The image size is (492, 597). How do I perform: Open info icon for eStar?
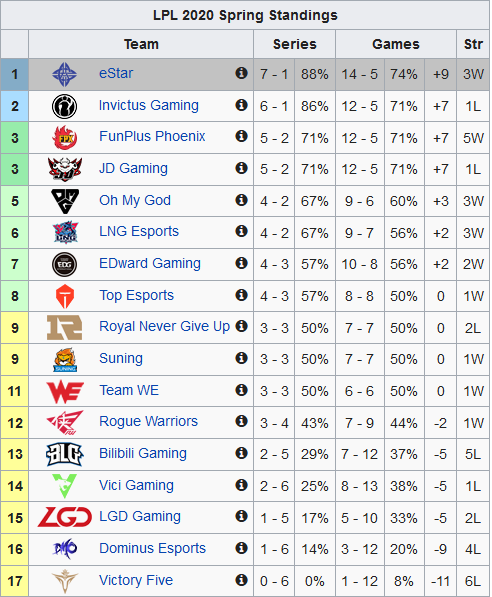pos(241,73)
